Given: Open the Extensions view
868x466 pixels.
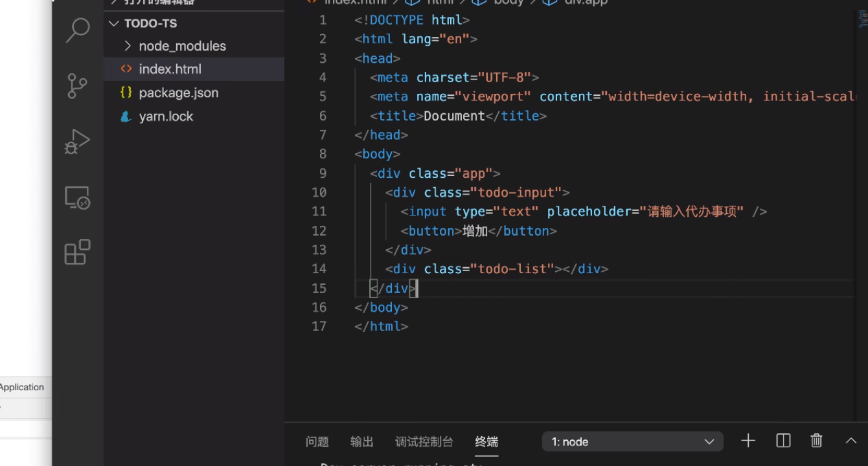Looking at the screenshot, I should (77, 252).
